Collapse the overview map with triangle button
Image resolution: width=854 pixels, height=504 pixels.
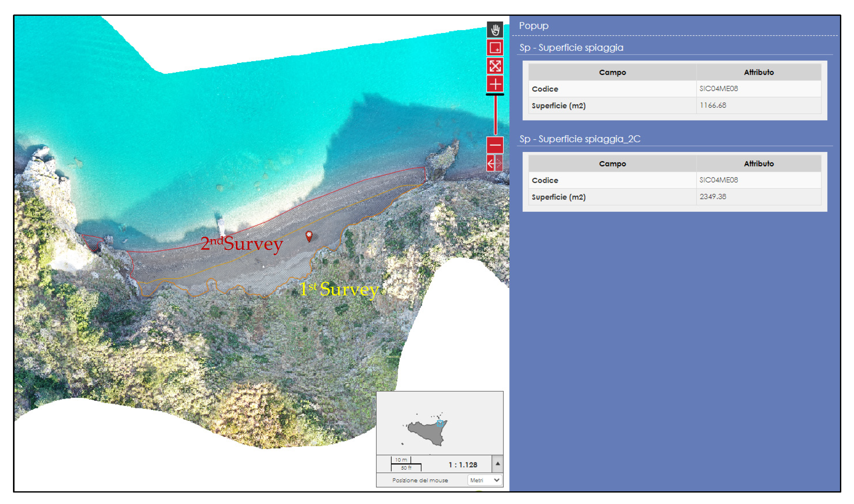[x=498, y=464]
